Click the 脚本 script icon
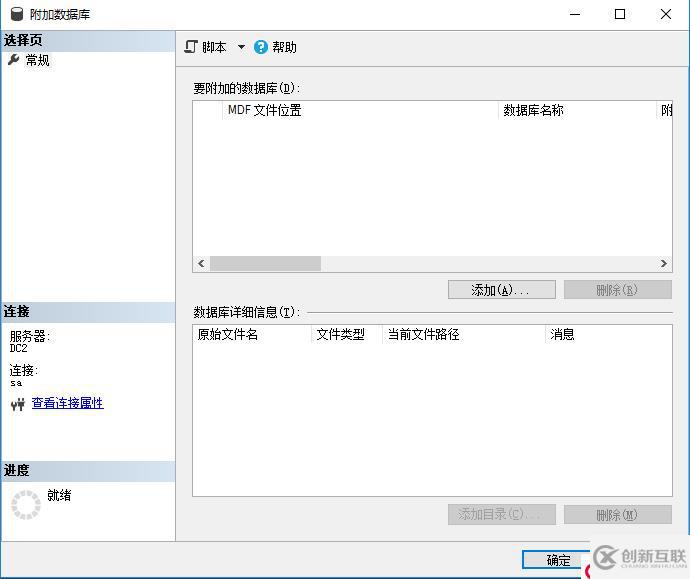 tap(191, 47)
